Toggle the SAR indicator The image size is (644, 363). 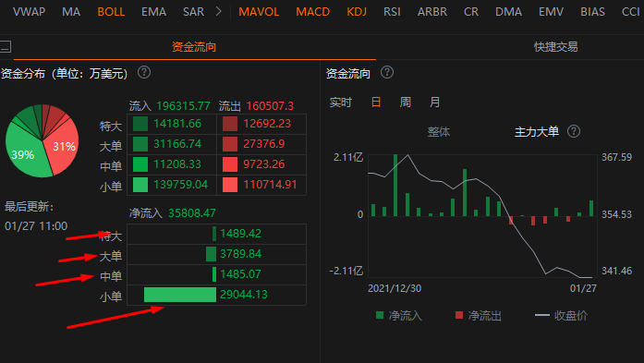[193, 12]
